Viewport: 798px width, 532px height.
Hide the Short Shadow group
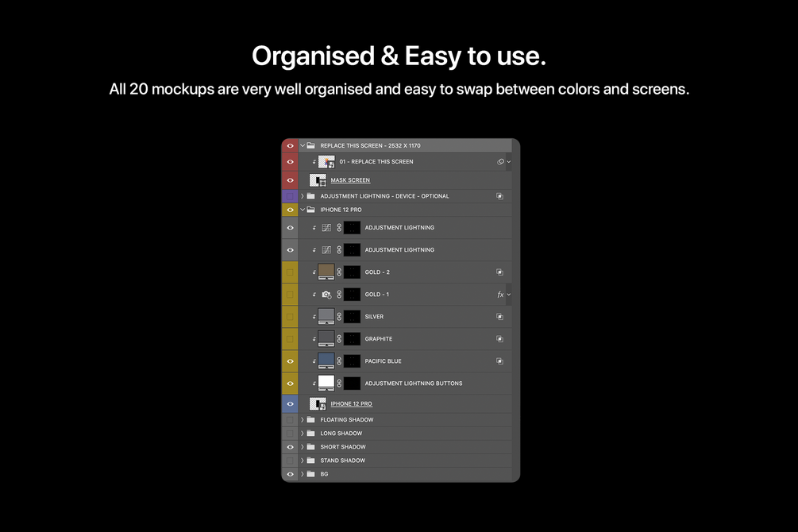coord(290,447)
